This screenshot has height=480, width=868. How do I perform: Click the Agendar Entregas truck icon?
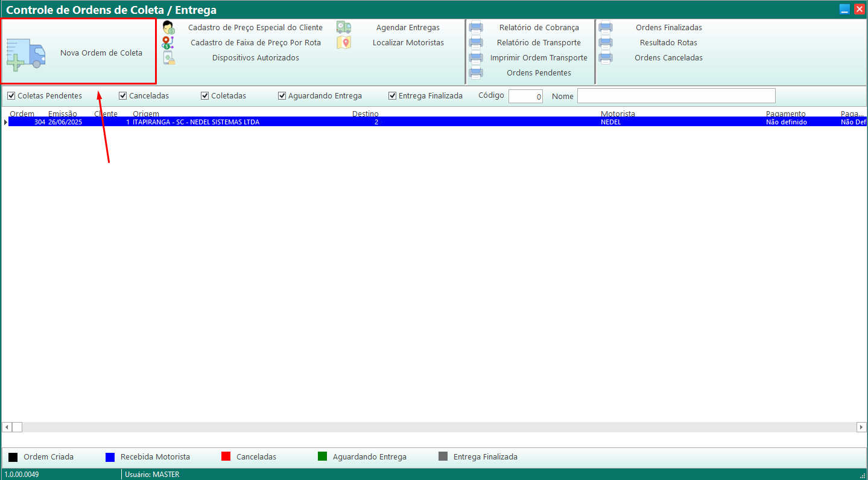coord(344,28)
